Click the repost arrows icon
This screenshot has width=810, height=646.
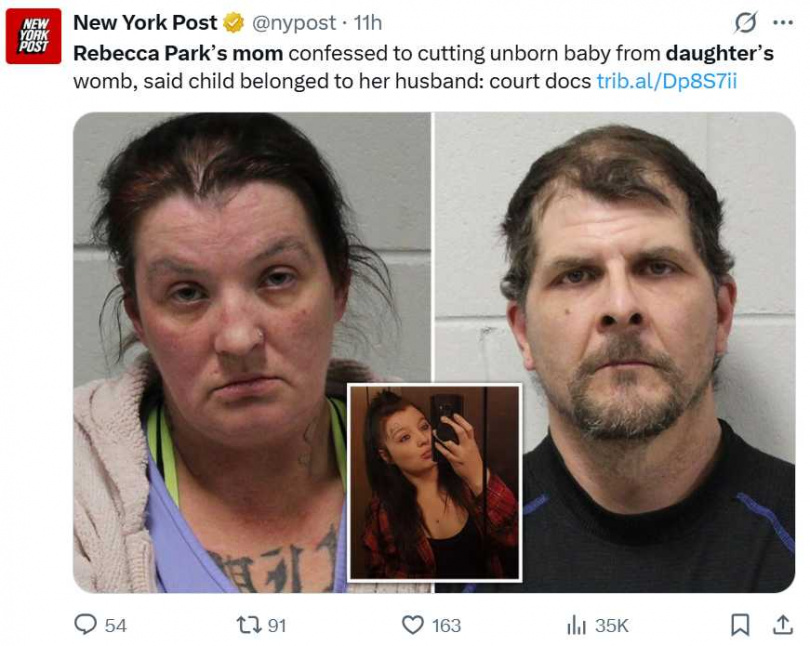[248, 625]
